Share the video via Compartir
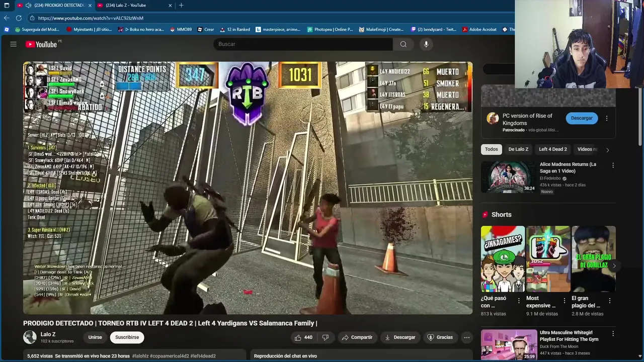The image size is (644, 362). 357,337
